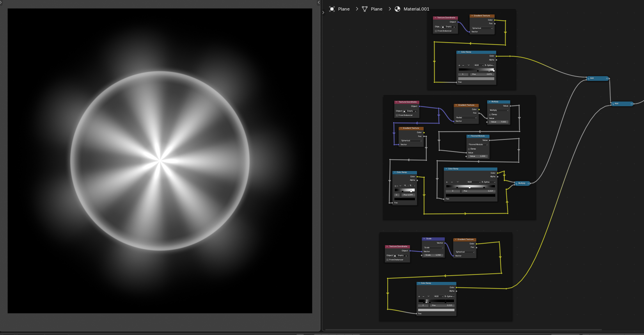Click the gray color swatch in top Color Ramp

tap(476, 78)
